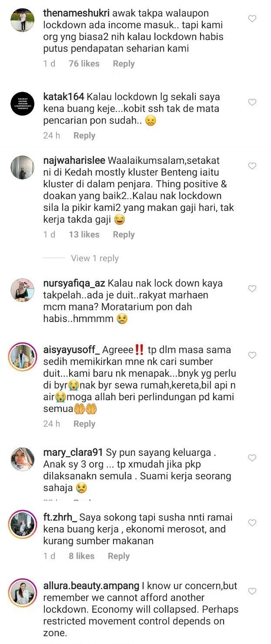Reply to thenameshukri's comment
Screen dimensions: 271x644
[124, 63]
